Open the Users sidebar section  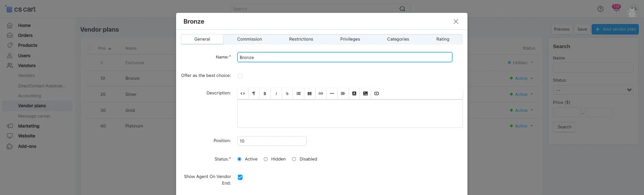[24, 56]
